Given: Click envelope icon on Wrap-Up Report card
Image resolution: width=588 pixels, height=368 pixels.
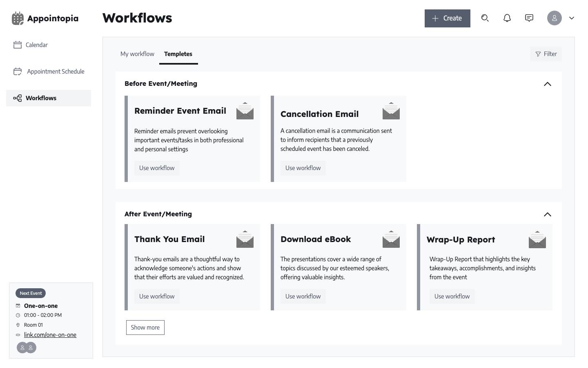Looking at the screenshot, I should point(537,240).
